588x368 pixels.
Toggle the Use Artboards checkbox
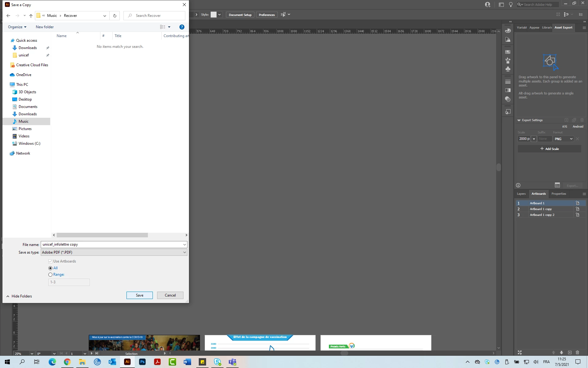50,261
